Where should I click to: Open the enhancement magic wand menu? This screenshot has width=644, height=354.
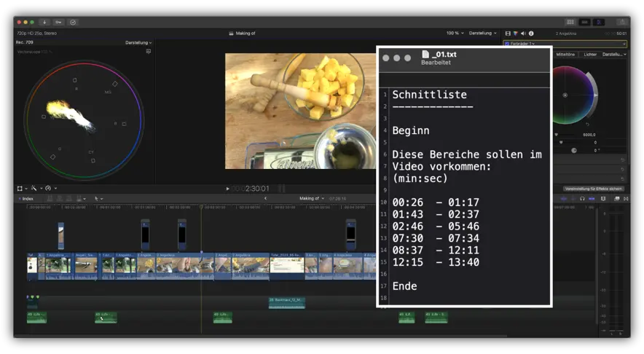click(x=36, y=189)
